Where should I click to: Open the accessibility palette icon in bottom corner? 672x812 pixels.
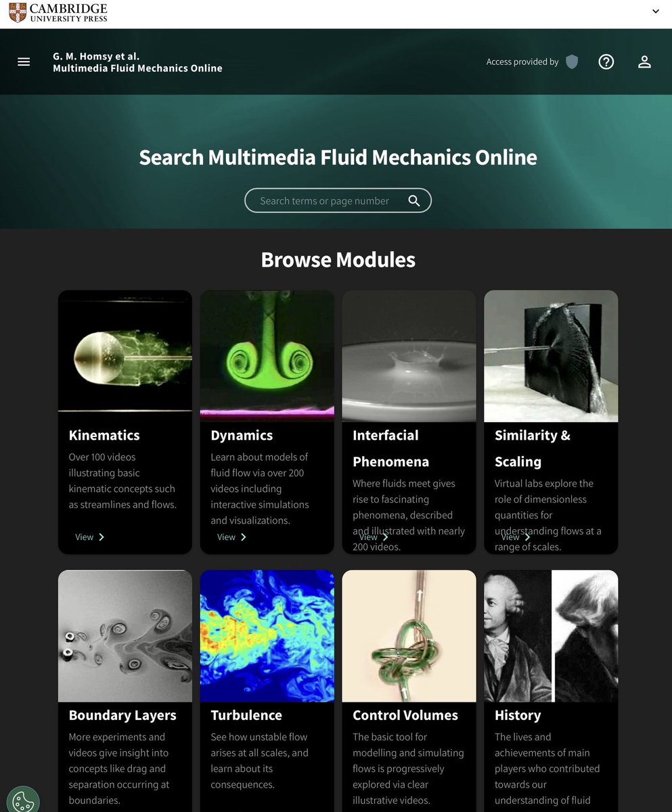click(x=23, y=800)
